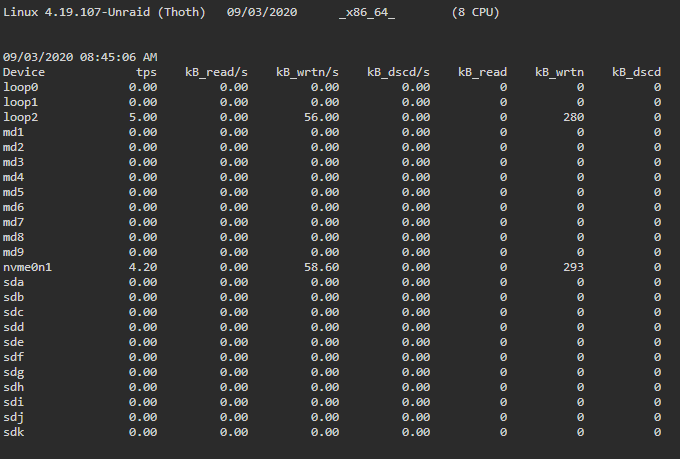Select the "_x86_64_" architecture text
680x459 pixels.
(x=367, y=13)
